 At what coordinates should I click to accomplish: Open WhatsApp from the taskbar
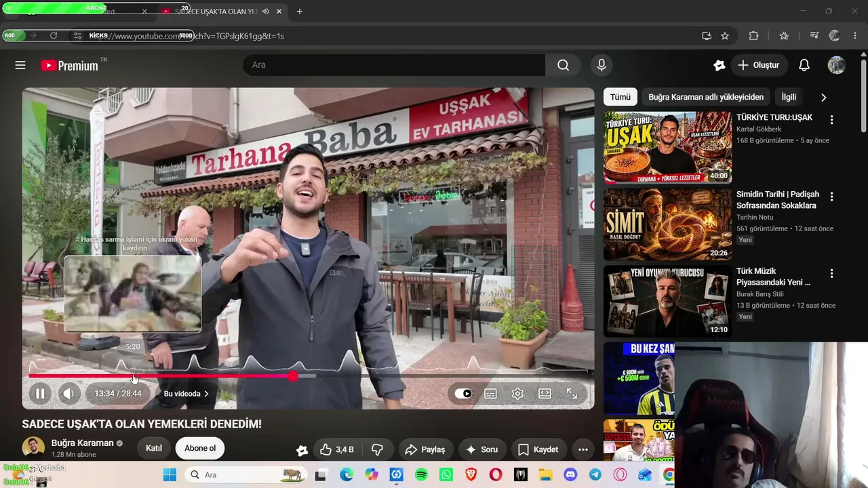(446, 475)
